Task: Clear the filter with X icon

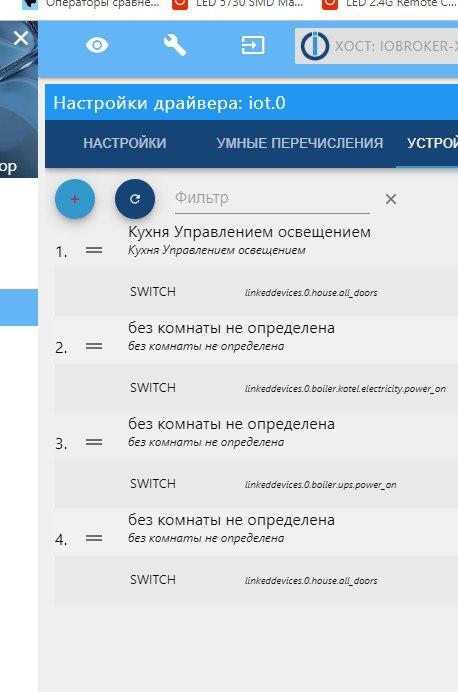Action: point(390,199)
